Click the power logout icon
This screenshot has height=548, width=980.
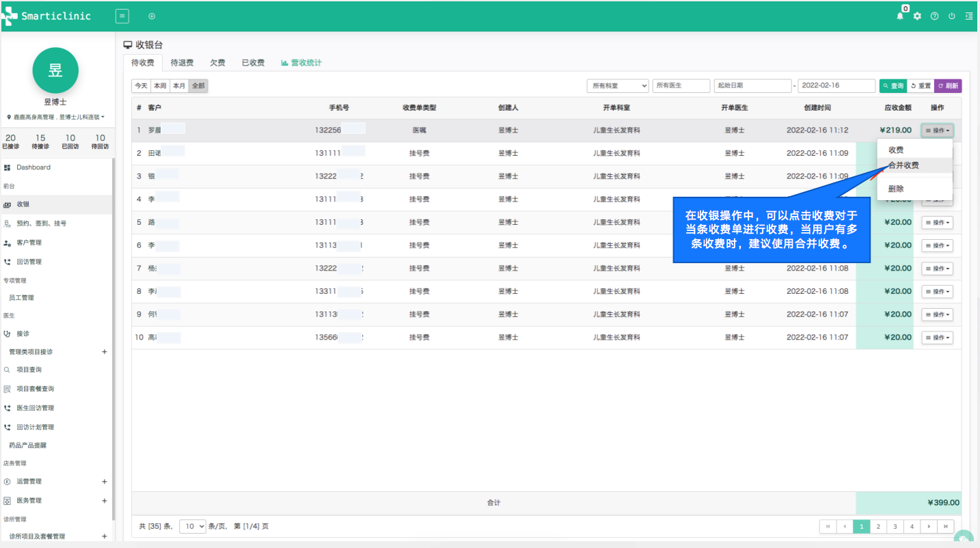click(x=951, y=16)
